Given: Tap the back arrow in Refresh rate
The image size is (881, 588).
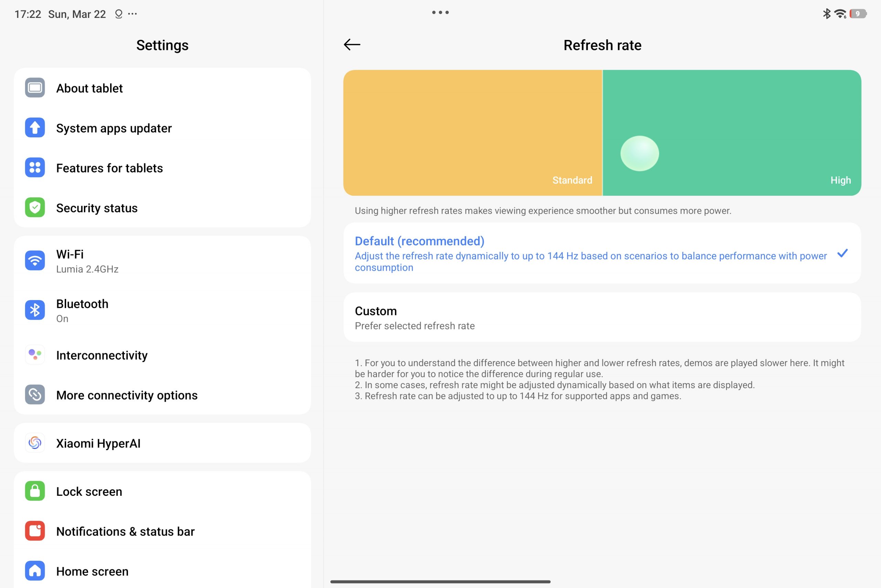Looking at the screenshot, I should coord(352,45).
